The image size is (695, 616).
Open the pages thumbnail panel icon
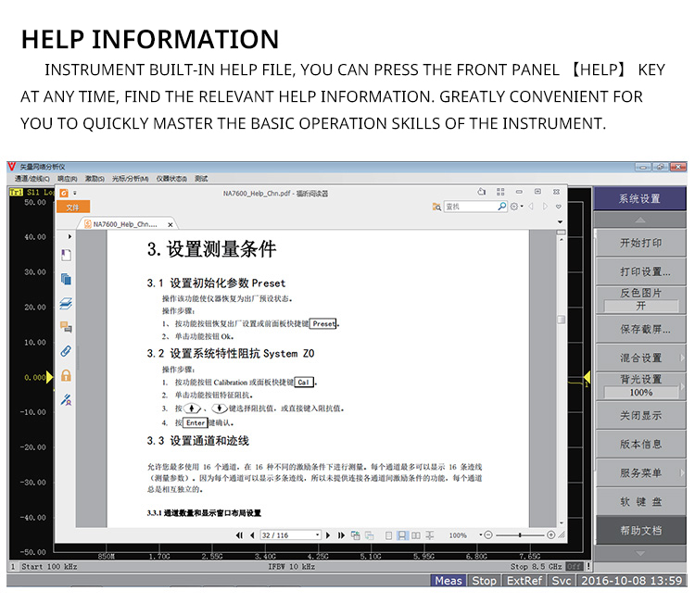66,279
